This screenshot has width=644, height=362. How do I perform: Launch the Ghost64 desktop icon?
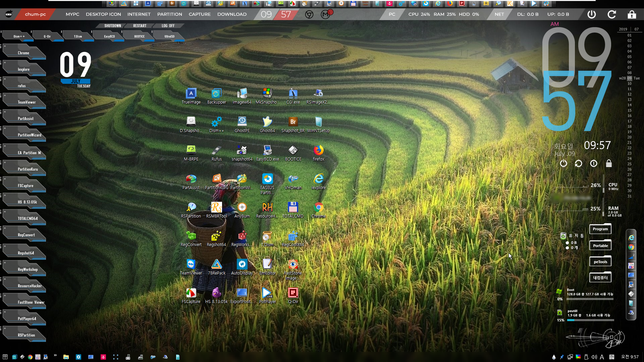(x=267, y=125)
